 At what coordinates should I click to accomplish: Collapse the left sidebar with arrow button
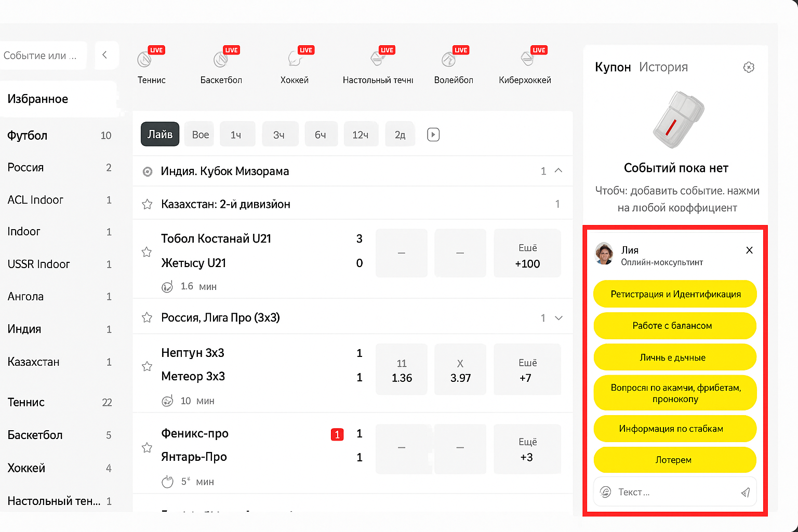105,55
